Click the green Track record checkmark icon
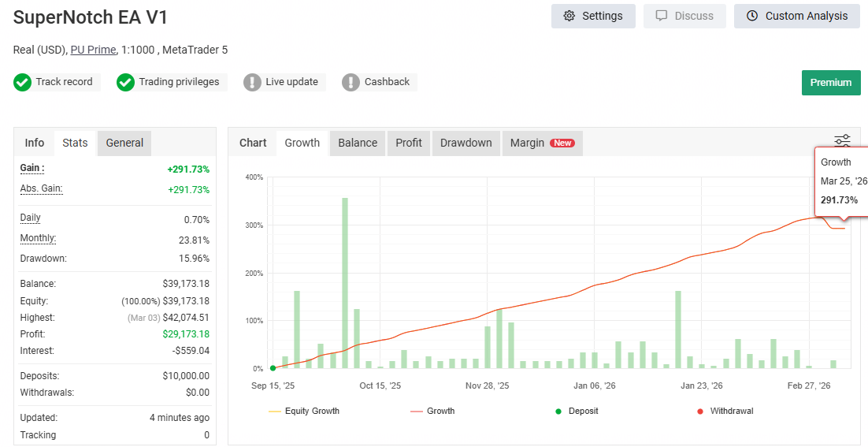 tap(23, 82)
